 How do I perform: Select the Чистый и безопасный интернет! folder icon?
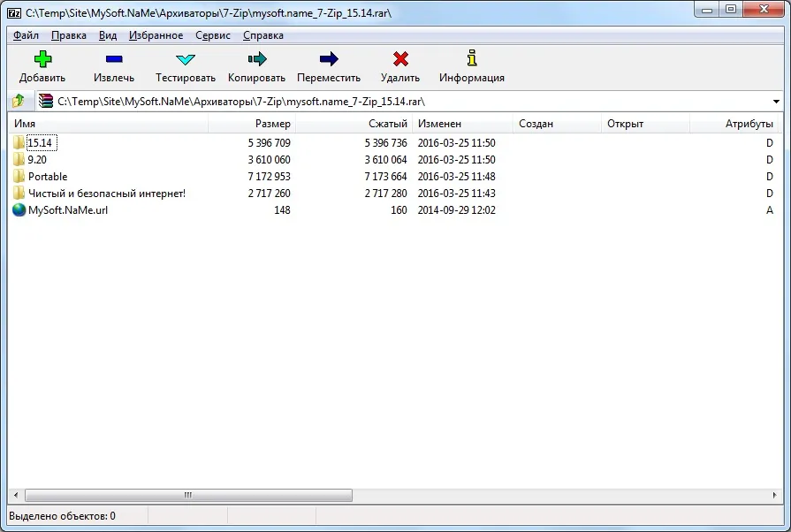19,193
